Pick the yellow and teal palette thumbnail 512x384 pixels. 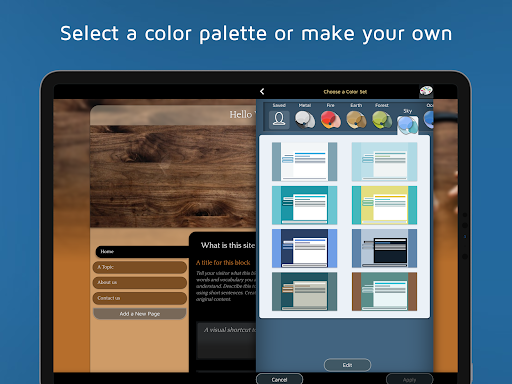tap(384, 205)
